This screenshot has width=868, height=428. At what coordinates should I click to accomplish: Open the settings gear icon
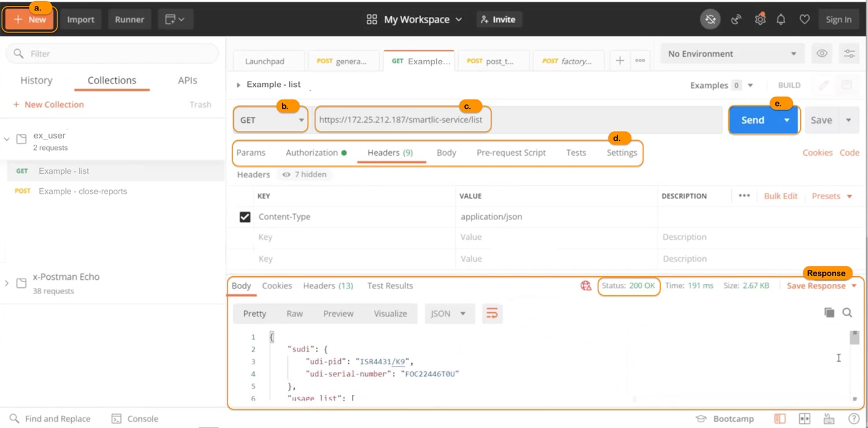point(760,20)
